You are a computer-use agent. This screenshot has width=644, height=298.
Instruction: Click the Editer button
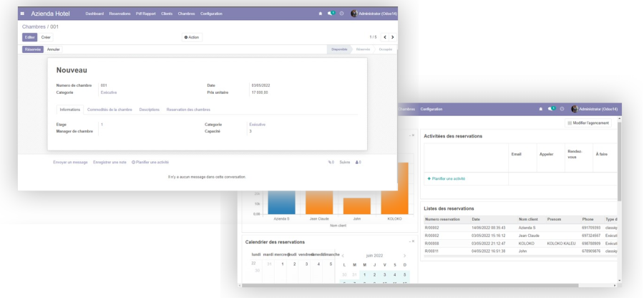pyautogui.click(x=29, y=37)
